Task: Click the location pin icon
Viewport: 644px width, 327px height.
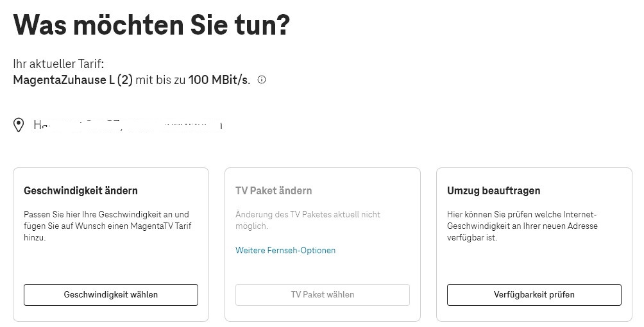Action: coord(19,125)
